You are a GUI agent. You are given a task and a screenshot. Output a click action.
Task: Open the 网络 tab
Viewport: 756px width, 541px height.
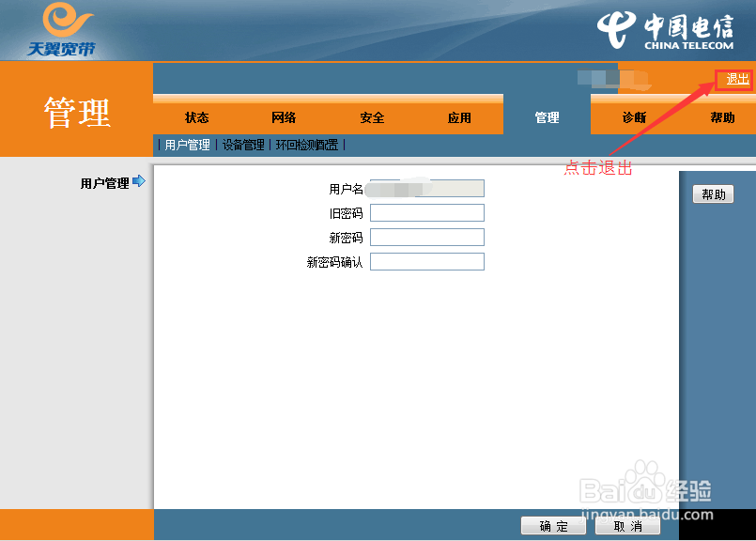284,117
